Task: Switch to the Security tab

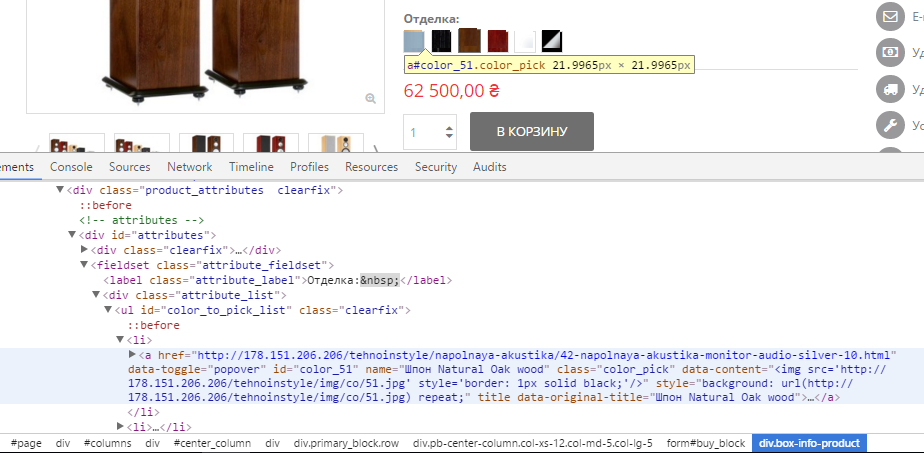Action: click(x=435, y=167)
